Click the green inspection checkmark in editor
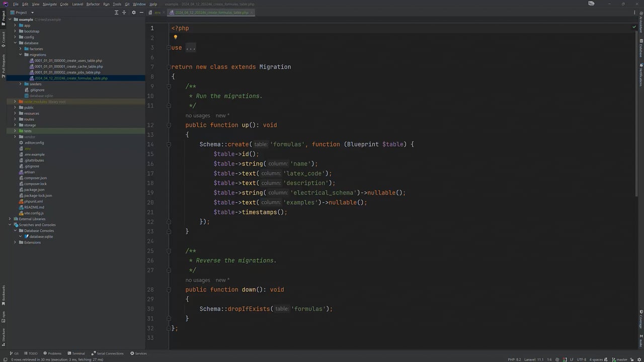The height and width of the screenshot is (362, 644). click(x=634, y=27)
